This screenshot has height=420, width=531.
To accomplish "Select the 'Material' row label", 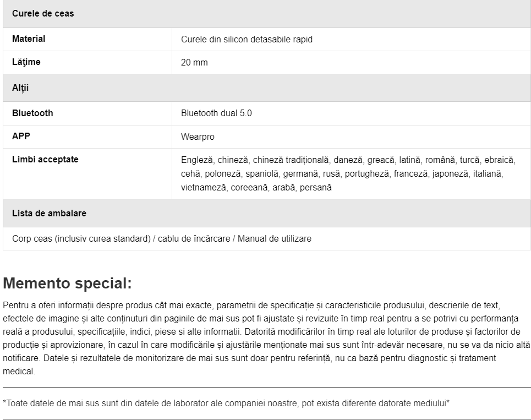I will click(29, 39).
